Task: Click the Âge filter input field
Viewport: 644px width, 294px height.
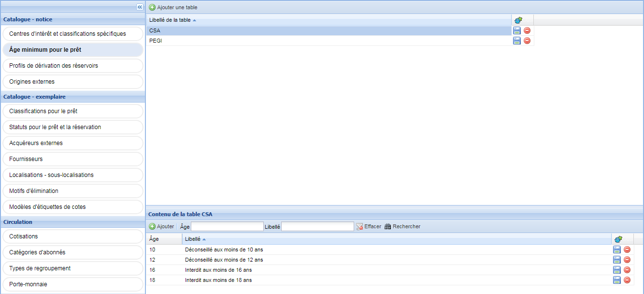Action: coord(227,226)
